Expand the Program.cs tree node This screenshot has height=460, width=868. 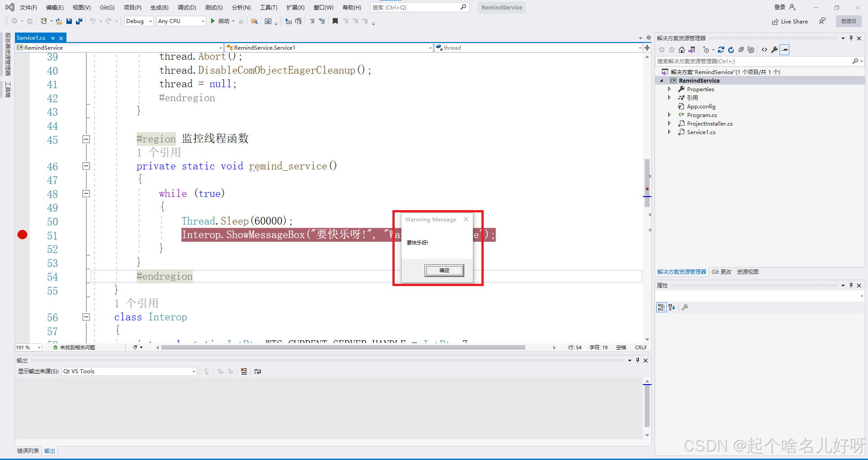pyautogui.click(x=670, y=115)
